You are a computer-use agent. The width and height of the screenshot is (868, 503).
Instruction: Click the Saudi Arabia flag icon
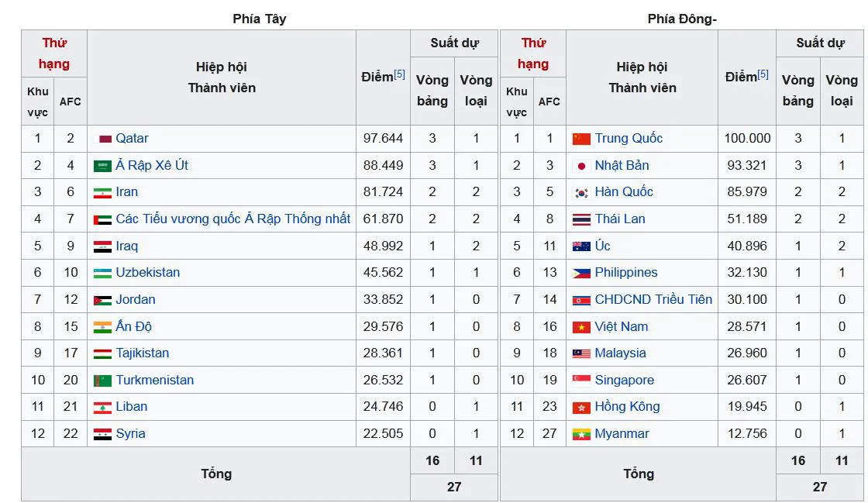(x=102, y=166)
